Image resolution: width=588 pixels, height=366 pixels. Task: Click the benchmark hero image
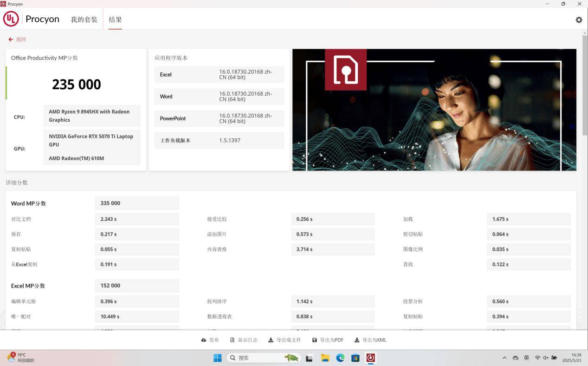click(434, 110)
